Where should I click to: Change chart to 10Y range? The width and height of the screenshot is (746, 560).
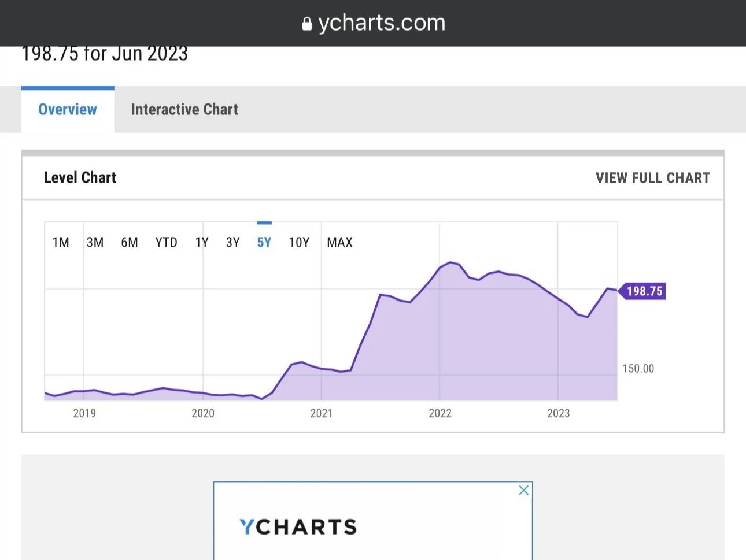299,243
